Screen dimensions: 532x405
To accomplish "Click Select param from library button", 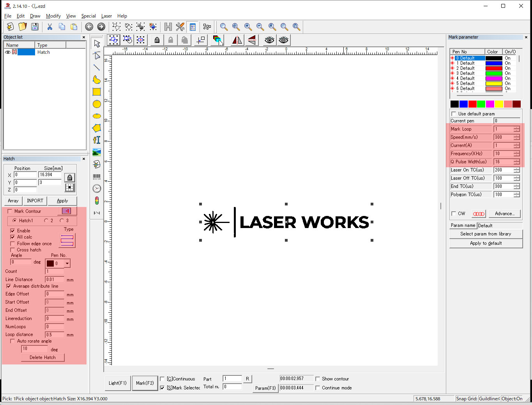I will coord(486,234).
